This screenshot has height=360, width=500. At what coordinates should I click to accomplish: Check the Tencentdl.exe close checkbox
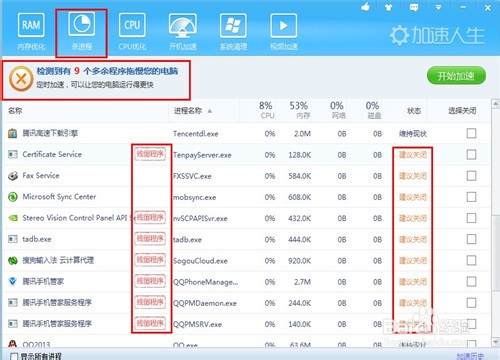[x=471, y=133]
